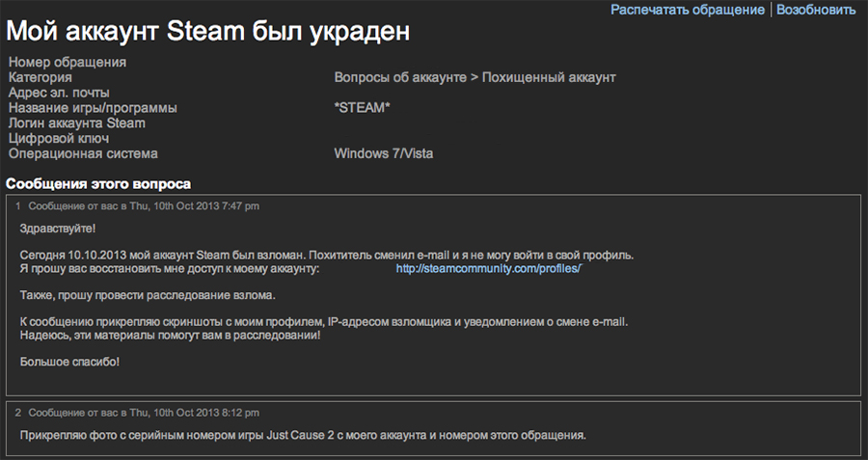
Task: Click the 'Категория' label
Action: 40,77
